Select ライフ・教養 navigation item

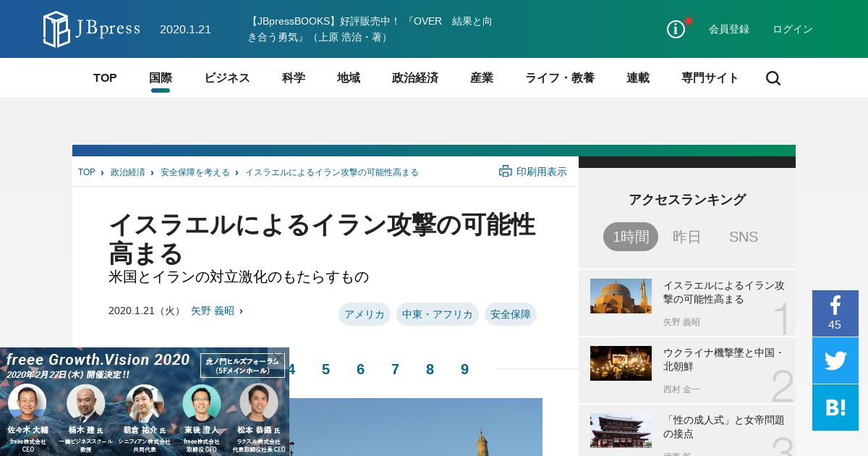(x=560, y=78)
